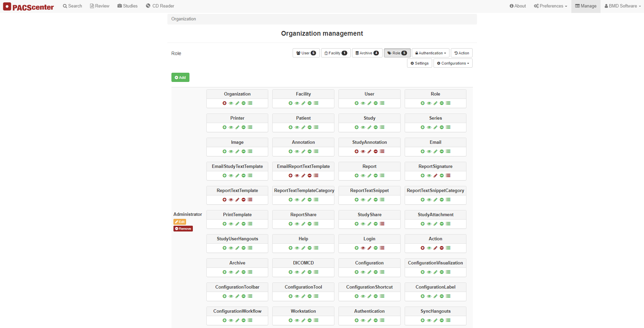Screen dimensions: 644x328
Task: Open the Authentication dropdown
Action: coord(430,53)
